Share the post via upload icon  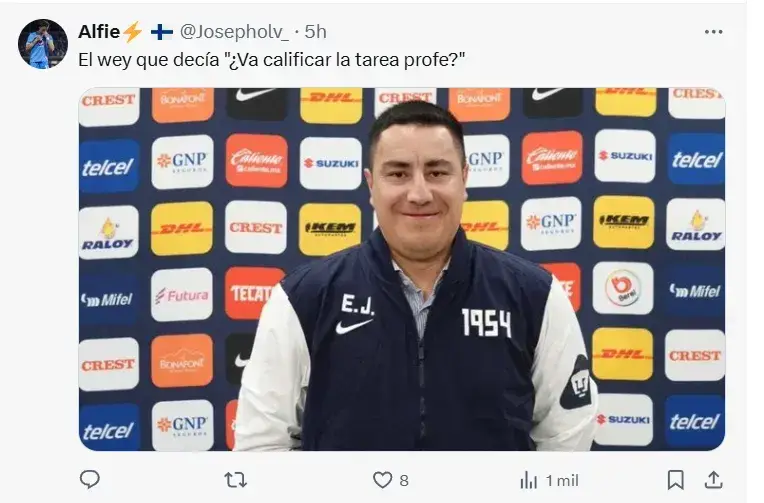click(x=713, y=480)
